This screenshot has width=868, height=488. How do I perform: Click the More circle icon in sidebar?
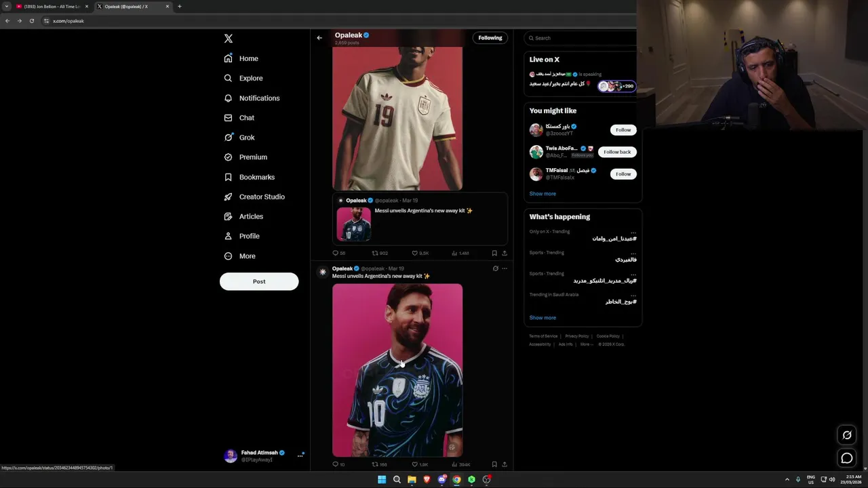click(x=229, y=256)
